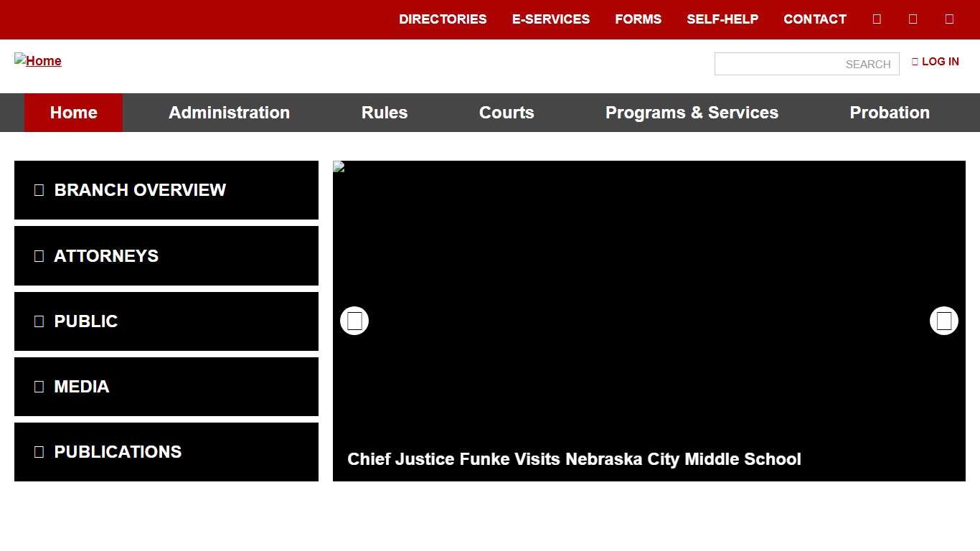Open the SELF-HELP page from the top bar
The height and width of the screenshot is (551, 980).
coord(722,19)
